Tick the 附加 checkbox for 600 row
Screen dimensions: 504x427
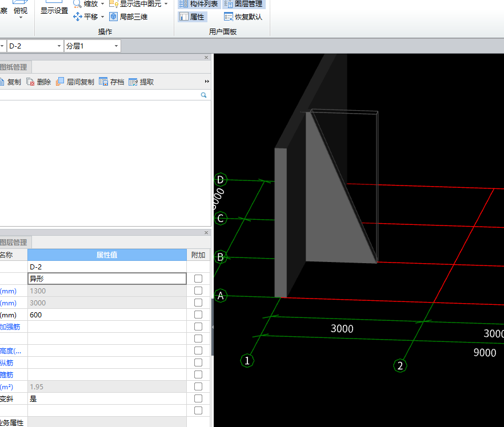point(198,315)
